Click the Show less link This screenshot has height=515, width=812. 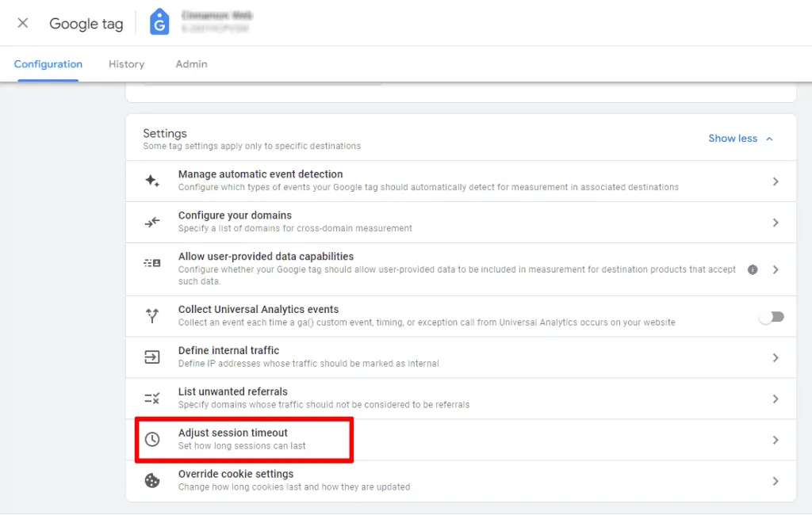733,138
